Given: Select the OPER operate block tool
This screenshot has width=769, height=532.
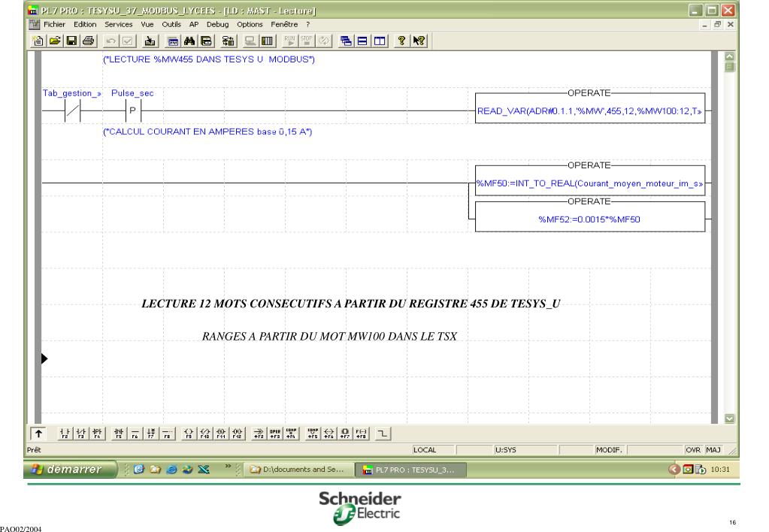Looking at the screenshot, I should point(274,434).
